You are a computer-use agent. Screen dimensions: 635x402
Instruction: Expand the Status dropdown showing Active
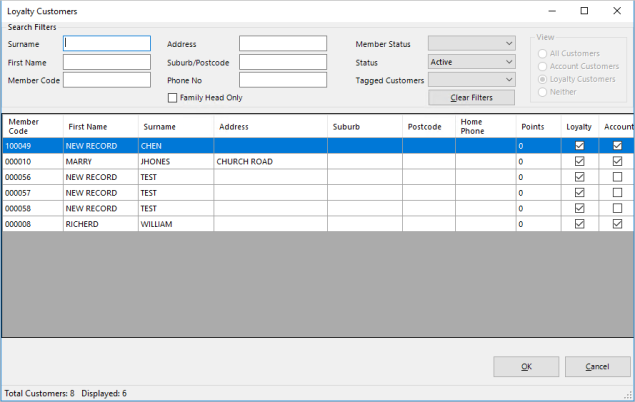[471, 62]
